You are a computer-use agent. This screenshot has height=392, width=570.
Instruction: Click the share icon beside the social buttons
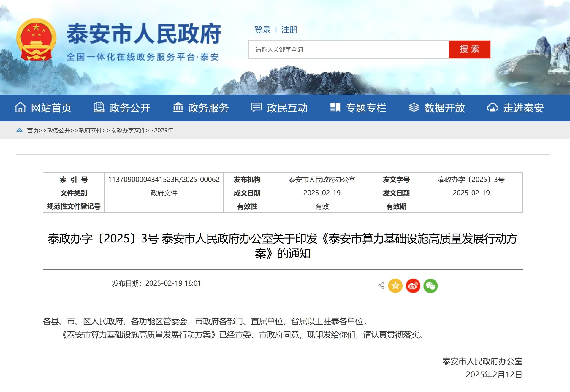click(381, 285)
